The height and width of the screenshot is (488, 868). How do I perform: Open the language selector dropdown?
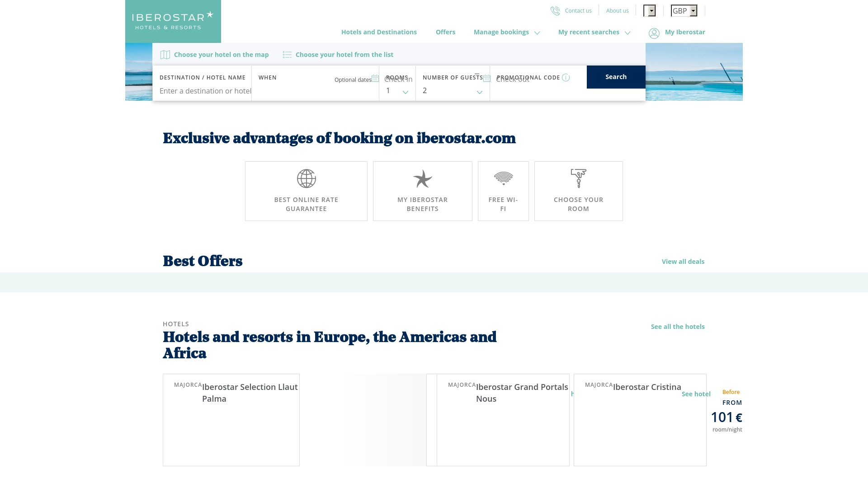649,10
